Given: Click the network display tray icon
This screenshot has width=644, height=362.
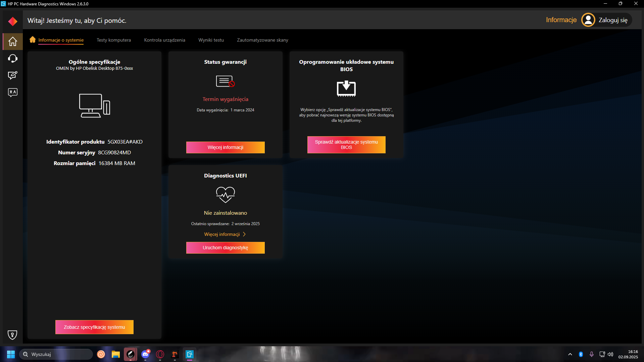Looking at the screenshot, I should click(602, 354).
